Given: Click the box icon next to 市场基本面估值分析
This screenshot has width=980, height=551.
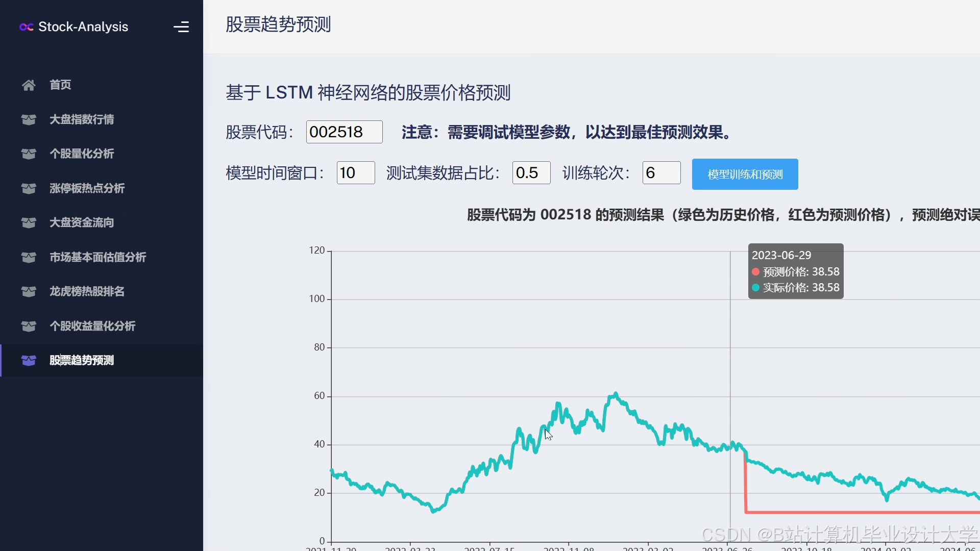Looking at the screenshot, I should [29, 257].
